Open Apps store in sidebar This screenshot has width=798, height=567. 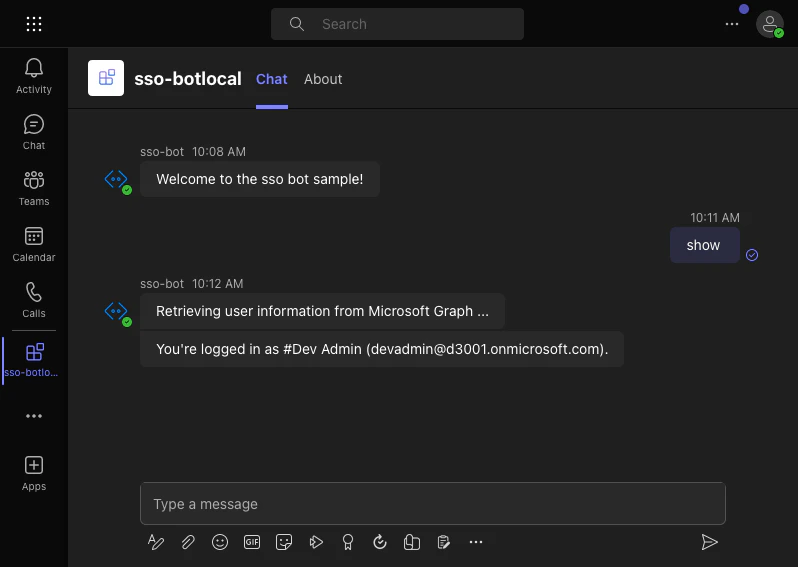coord(34,473)
